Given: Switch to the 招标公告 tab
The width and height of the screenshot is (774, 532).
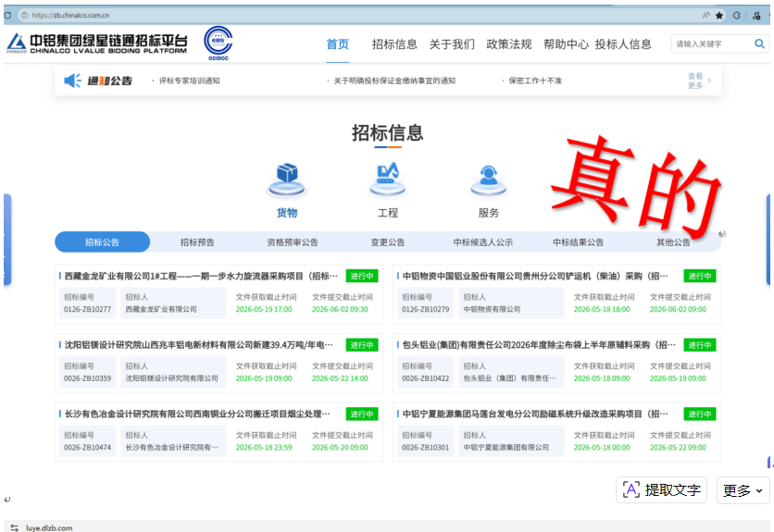Looking at the screenshot, I should coord(102,241).
